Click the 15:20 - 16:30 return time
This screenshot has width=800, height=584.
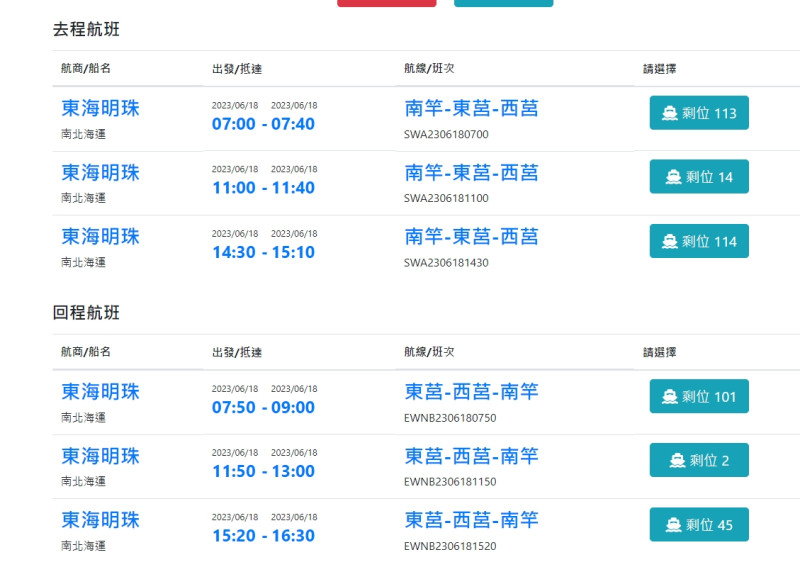[x=263, y=536]
